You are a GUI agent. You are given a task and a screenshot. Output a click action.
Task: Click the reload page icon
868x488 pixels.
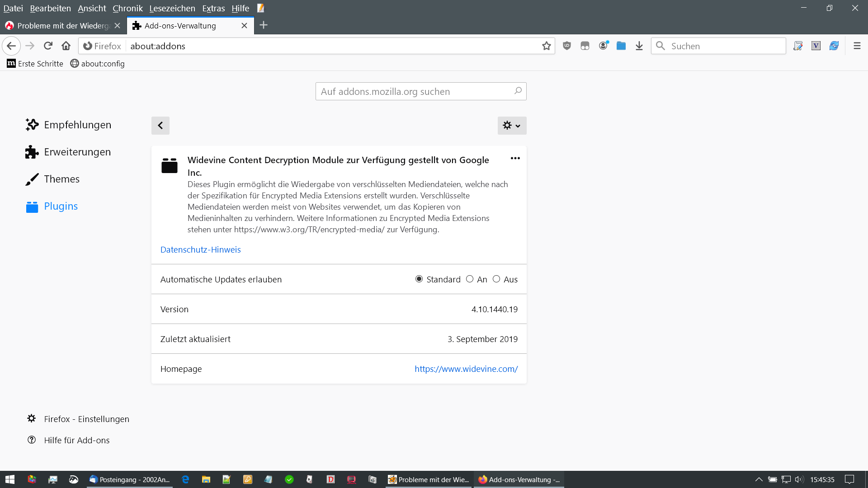tap(48, 46)
